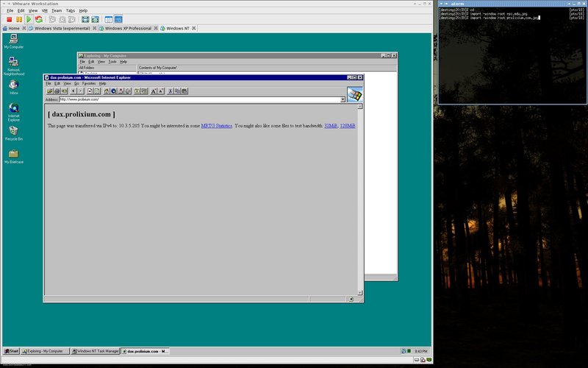Click the Back arrow in Internet Explorer toolbar

tap(73, 91)
